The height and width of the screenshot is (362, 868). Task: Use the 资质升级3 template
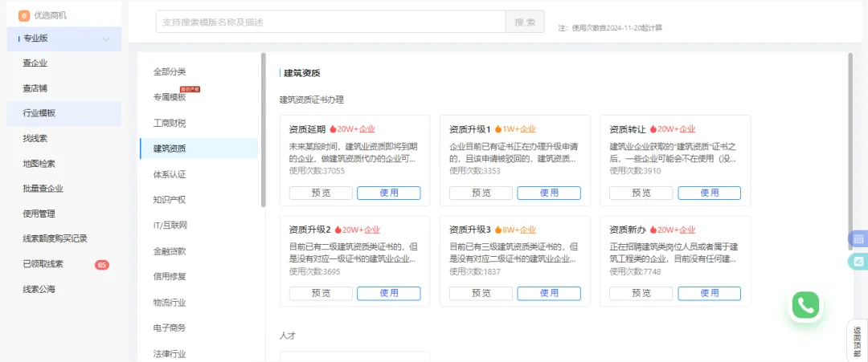(x=549, y=294)
